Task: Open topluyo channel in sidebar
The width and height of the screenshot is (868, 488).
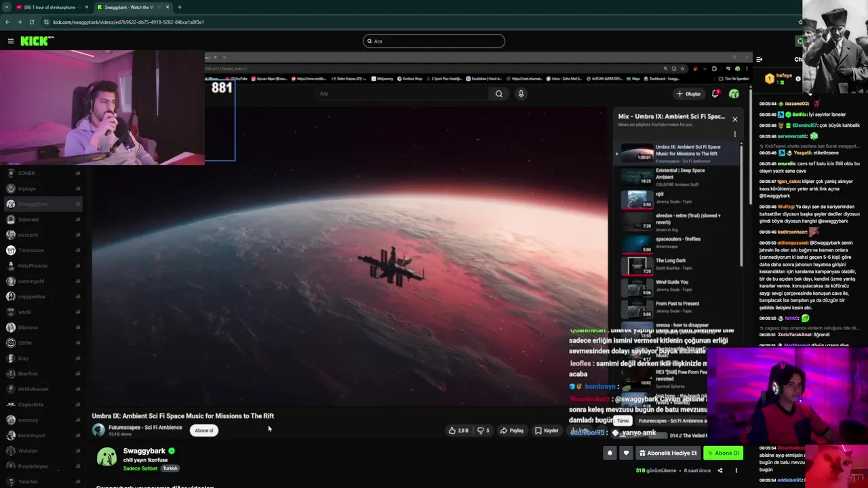Action: tap(42, 188)
